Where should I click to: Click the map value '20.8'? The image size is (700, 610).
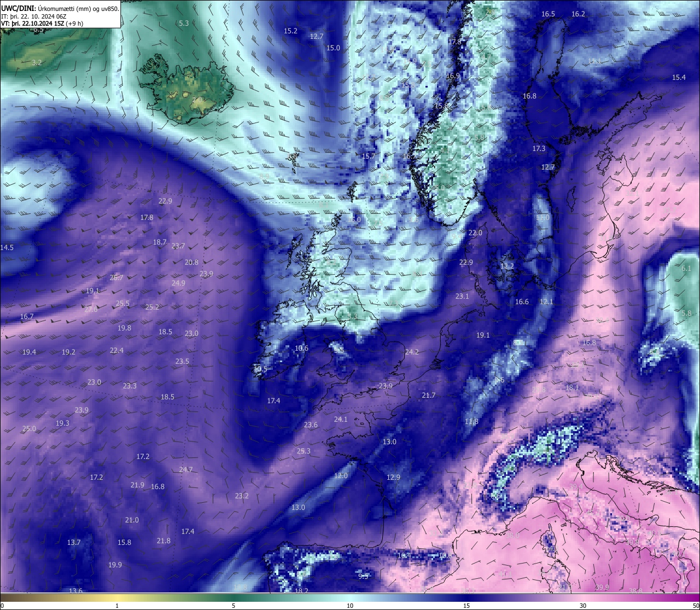click(x=191, y=262)
